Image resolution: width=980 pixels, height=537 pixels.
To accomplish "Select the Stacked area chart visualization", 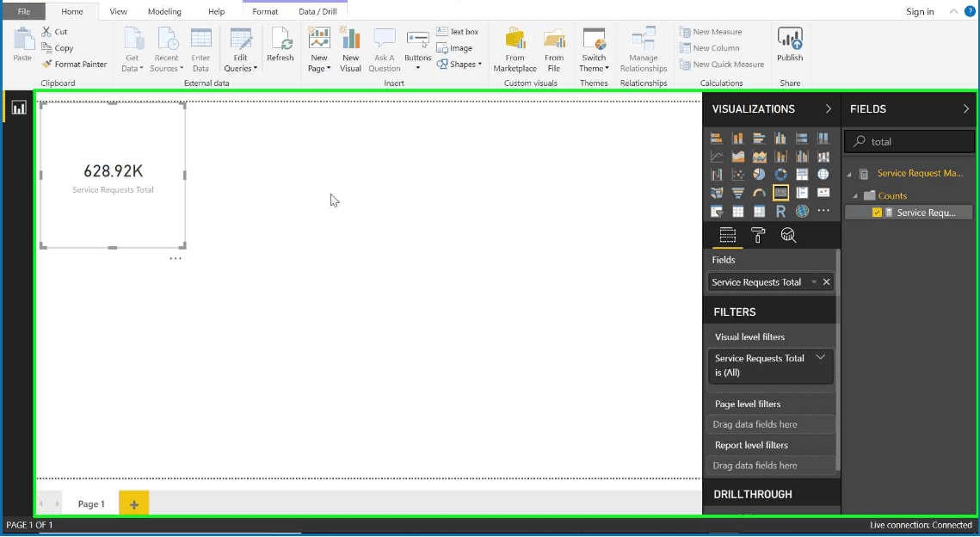I will coord(760,157).
